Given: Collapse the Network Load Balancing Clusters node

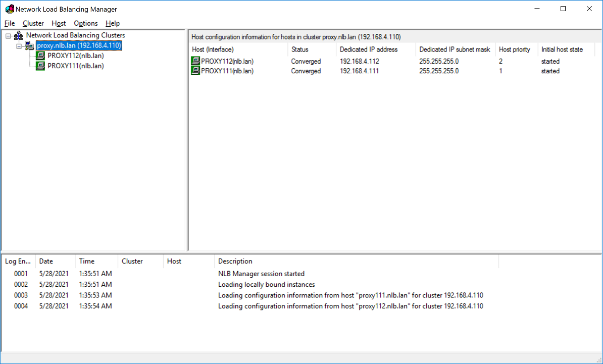Looking at the screenshot, I should click(x=8, y=36).
